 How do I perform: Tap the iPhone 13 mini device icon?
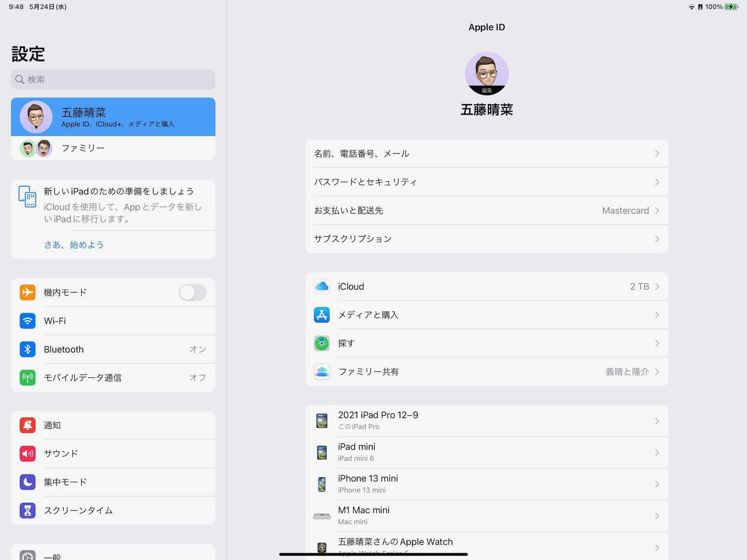[x=322, y=485]
